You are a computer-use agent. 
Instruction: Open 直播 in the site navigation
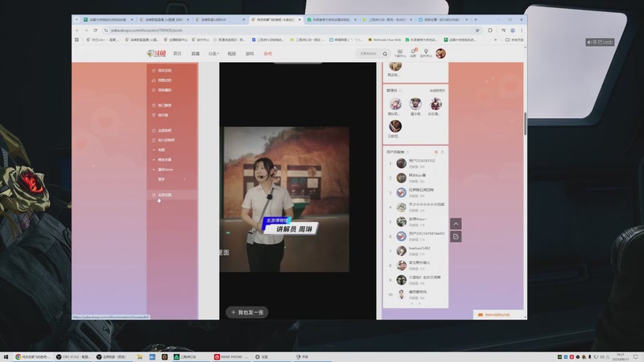(x=195, y=54)
